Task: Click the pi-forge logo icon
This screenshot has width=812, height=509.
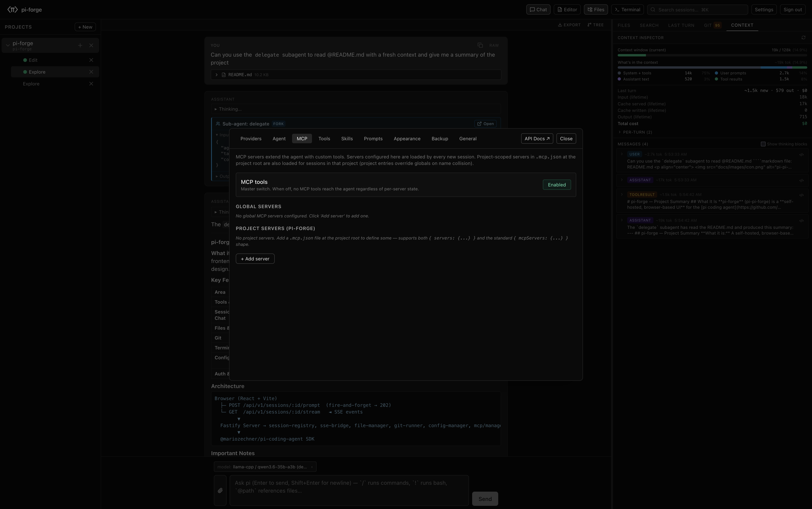Action: pyautogui.click(x=12, y=9)
